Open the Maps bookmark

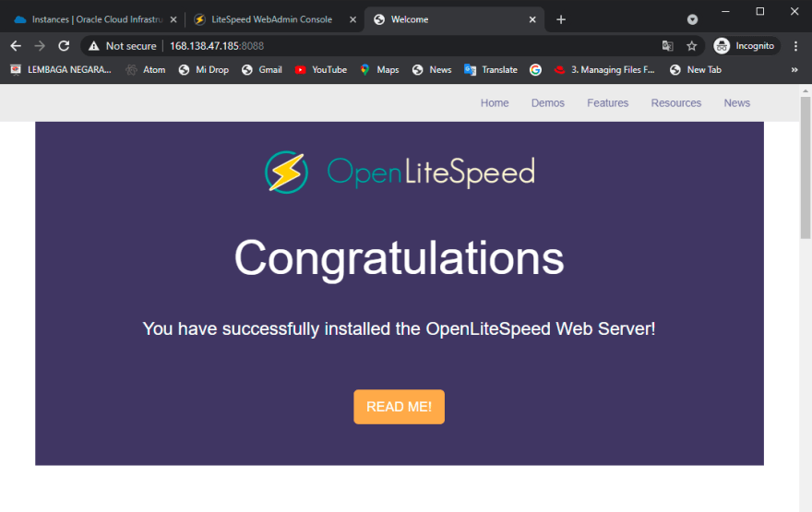click(x=379, y=70)
